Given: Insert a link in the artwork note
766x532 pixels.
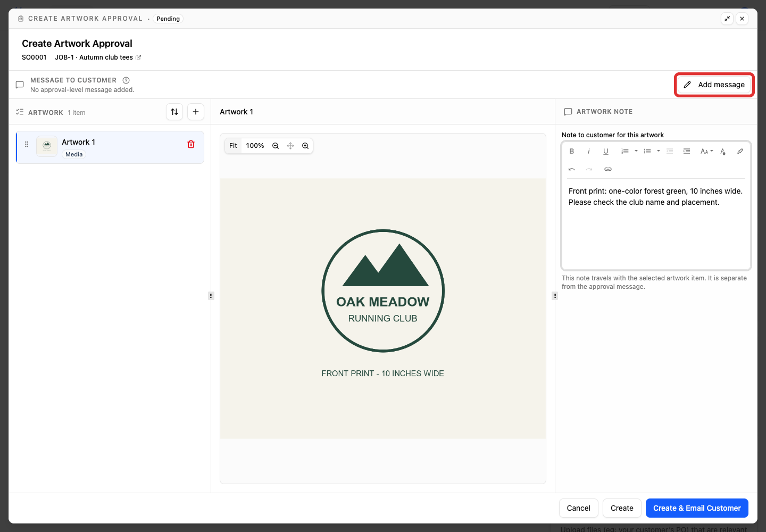Looking at the screenshot, I should 608,169.
